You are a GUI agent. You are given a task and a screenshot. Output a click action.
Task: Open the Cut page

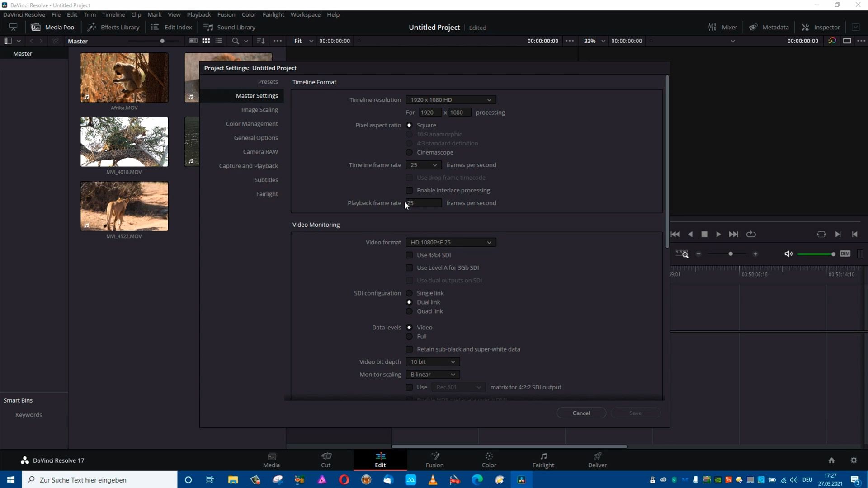click(325, 460)
